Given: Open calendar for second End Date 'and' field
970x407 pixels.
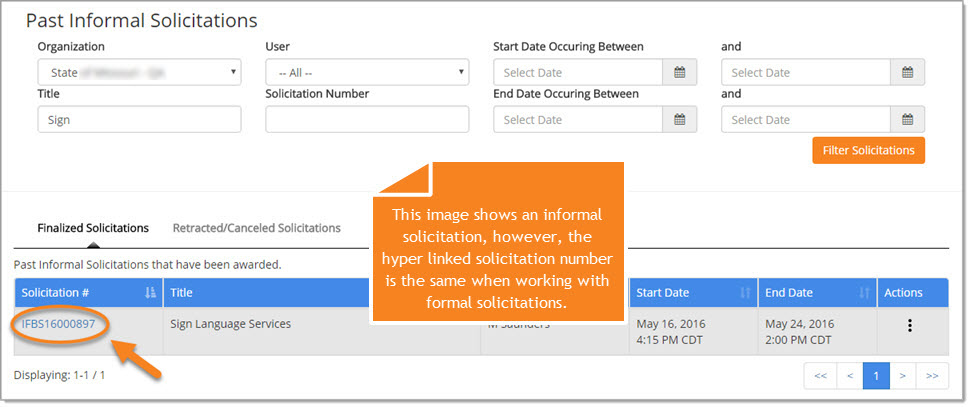Looking at the screenshot, I should click(x=908, y=119).
